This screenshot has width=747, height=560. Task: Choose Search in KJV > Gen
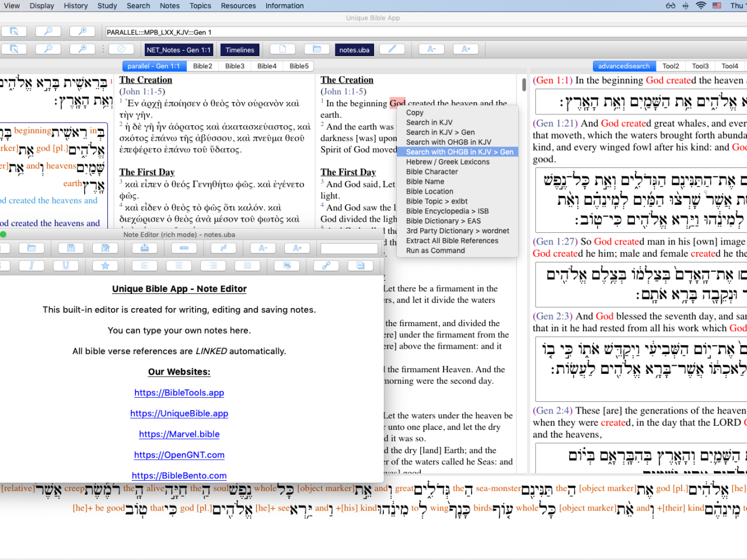tap(458, 132)
